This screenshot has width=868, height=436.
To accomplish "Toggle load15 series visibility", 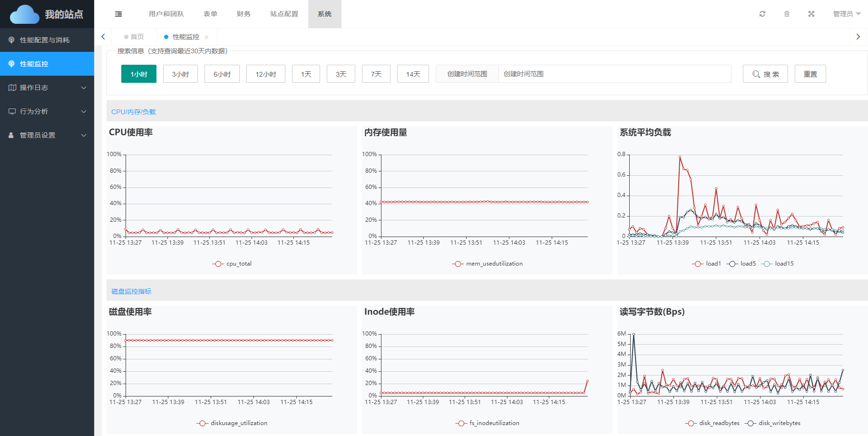I will pos(778,264).
